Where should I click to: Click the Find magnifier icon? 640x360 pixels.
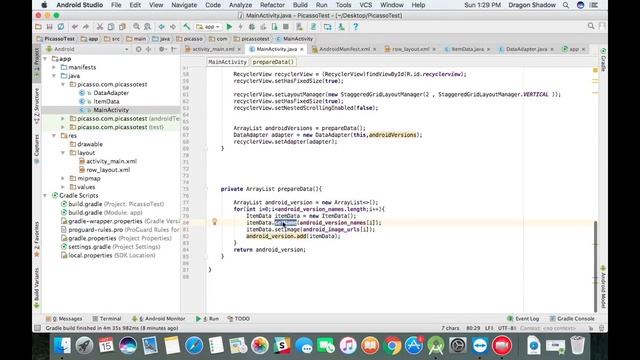[x=136, y=27]
